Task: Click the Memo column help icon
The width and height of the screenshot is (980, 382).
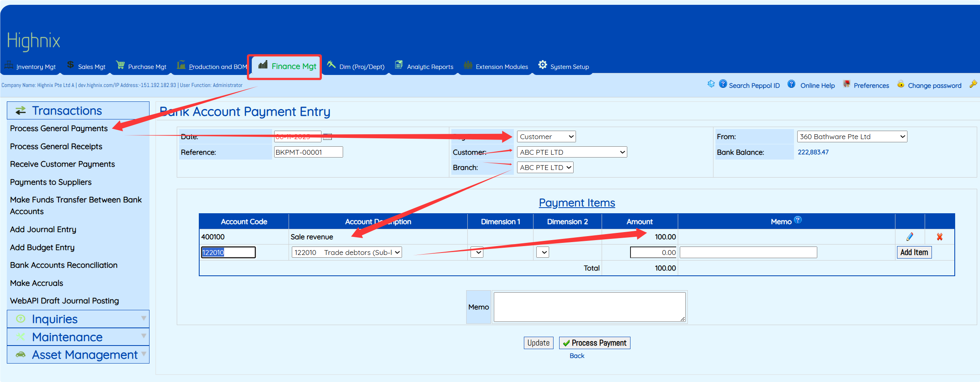Action: (x=798, y=220)
